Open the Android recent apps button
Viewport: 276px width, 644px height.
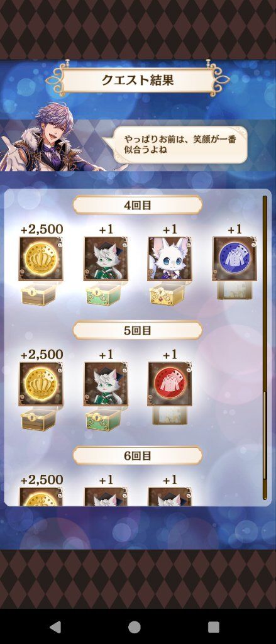(x=214, y=627)
